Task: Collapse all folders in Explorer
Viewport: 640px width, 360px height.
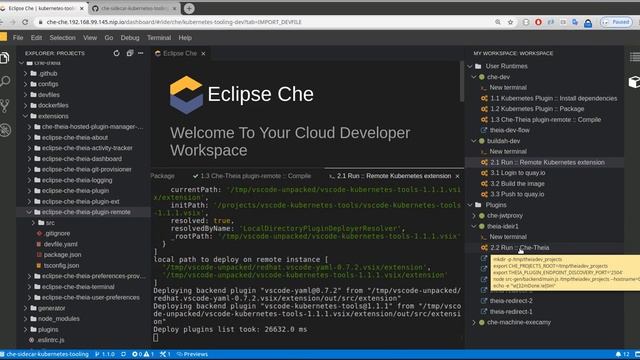Action: coord(129,53)
